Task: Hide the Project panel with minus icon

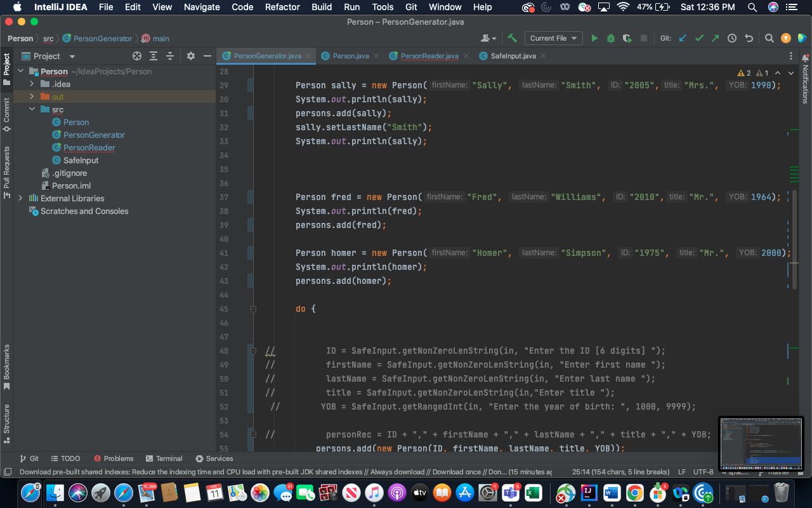Action: 207,56
